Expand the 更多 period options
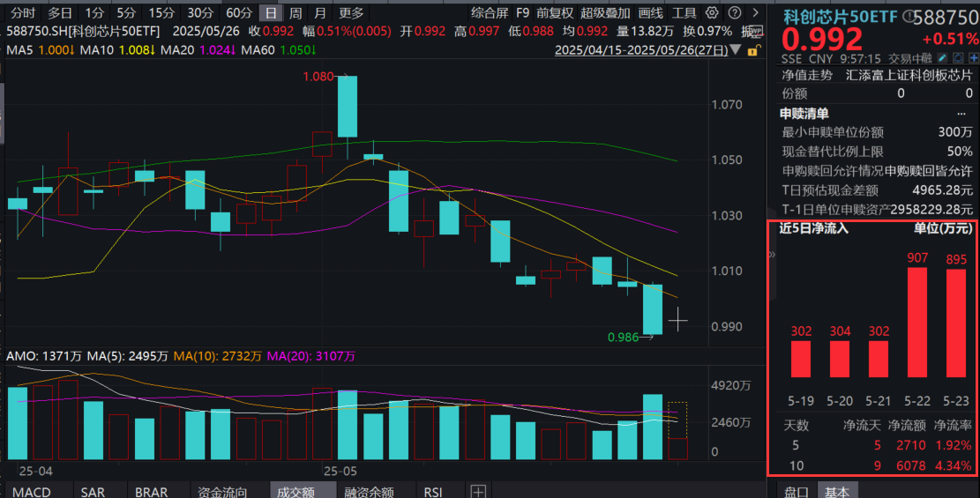 click(351, 13)
